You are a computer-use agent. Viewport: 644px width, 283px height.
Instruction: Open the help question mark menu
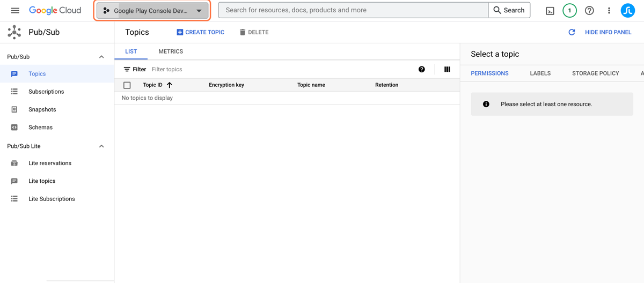point(589,10)
